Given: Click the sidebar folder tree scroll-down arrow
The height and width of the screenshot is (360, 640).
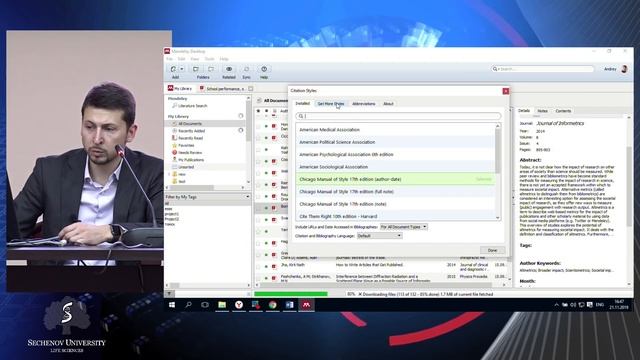Looking at the screenshot, I should [x=249, y=182].
